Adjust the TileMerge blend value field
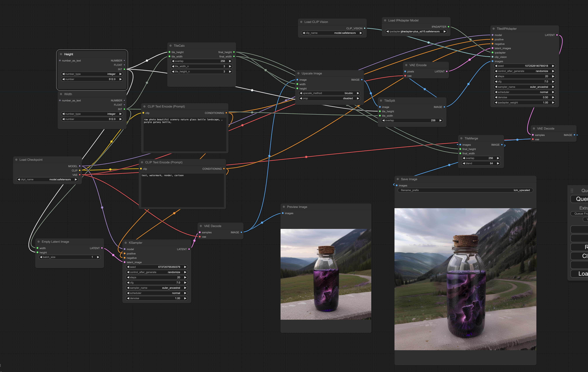Viewport: 588px width, 372px height. point(481,164)
